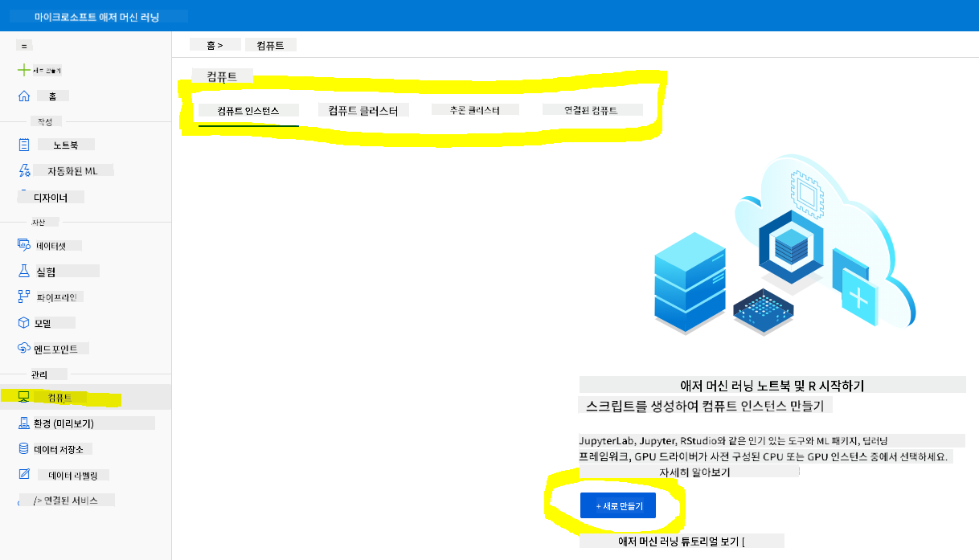Image resolution: width=979 pixels, height=560 pixels.
Task: Open 데이터 레이블링 in the sidebar
Action: click(72, 475)
